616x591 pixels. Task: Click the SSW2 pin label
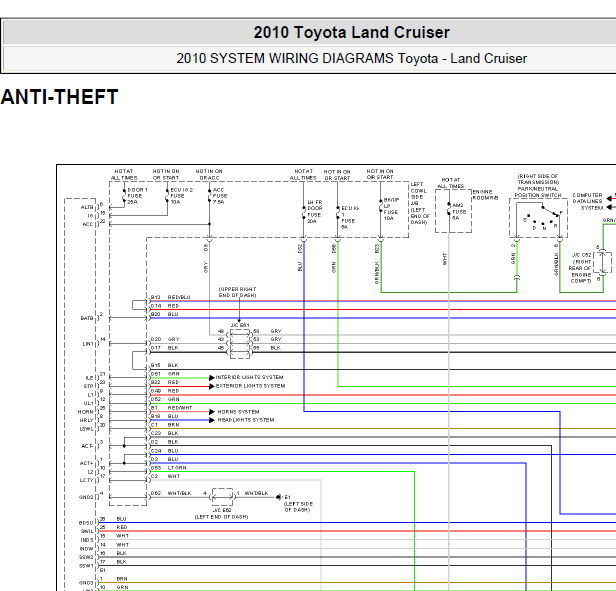(86, 557)
